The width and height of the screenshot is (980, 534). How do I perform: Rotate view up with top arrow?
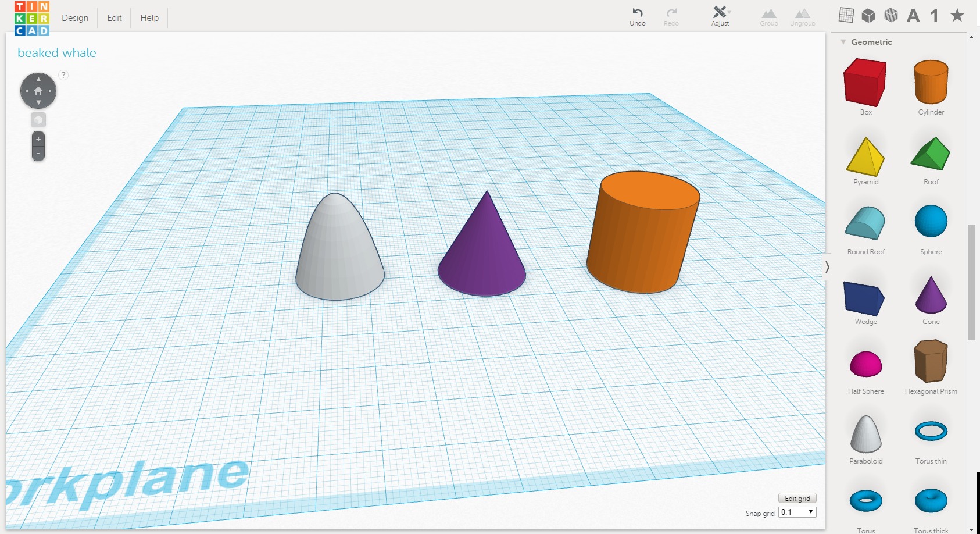pyautogui.click(x=38, y=79)
